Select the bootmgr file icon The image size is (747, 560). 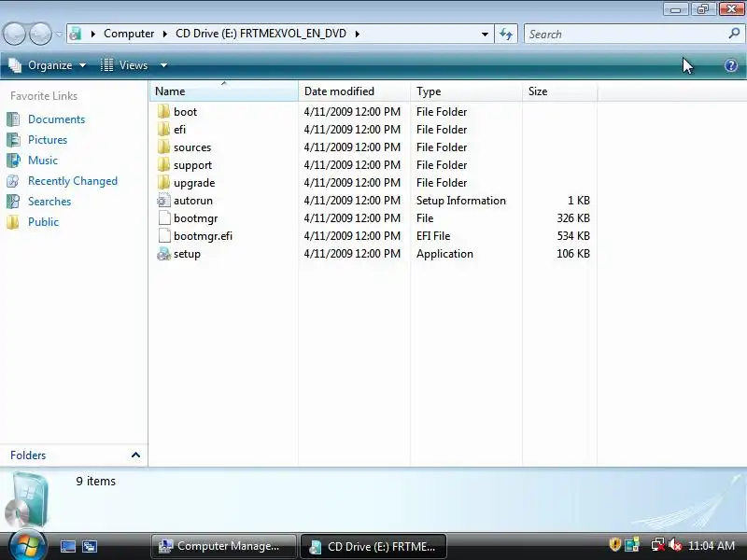pyautogui.click(x=163, y=218)
